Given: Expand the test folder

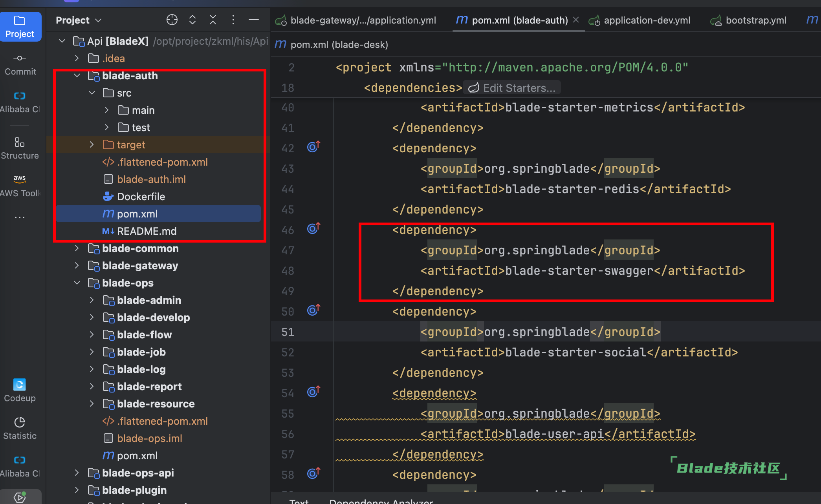Looking at the screenshot, I should [107, 127].
